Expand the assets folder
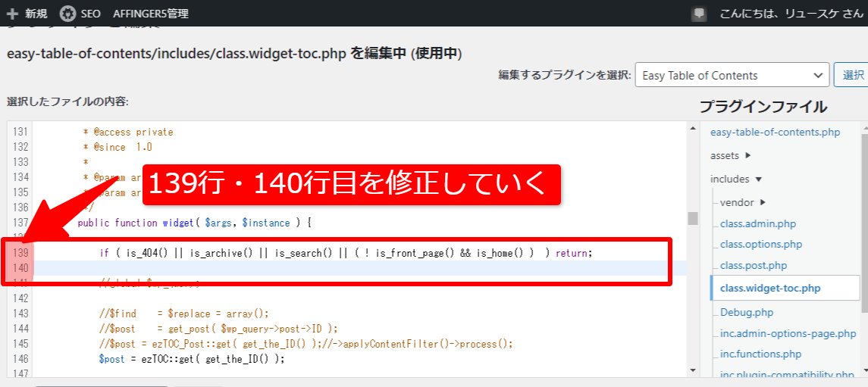Viewport: 868px width, 387px height. (x=730, y=155)
